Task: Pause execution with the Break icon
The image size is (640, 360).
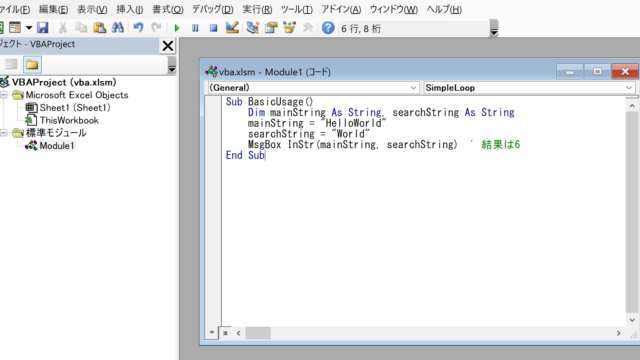Action: tap(195, 28)
